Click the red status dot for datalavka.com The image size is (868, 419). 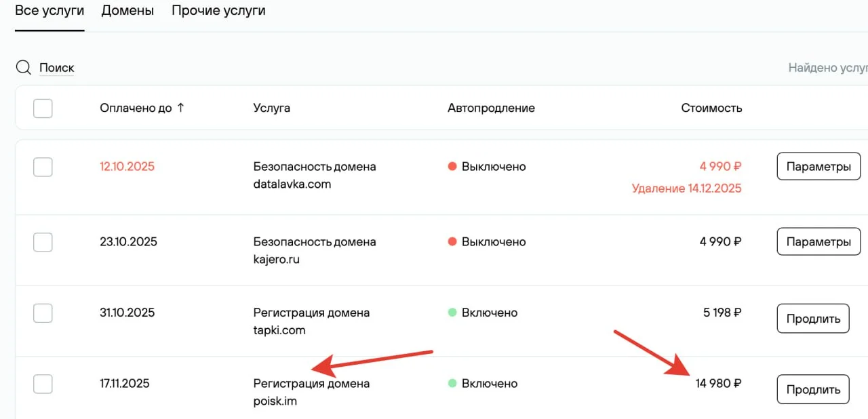click(452, 167)
